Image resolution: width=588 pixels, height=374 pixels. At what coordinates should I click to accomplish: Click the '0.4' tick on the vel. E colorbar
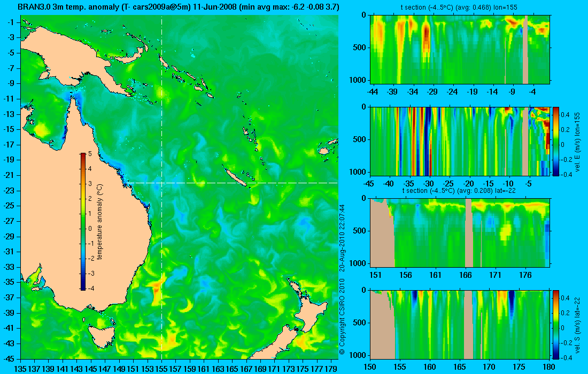[x=565, y=115]
